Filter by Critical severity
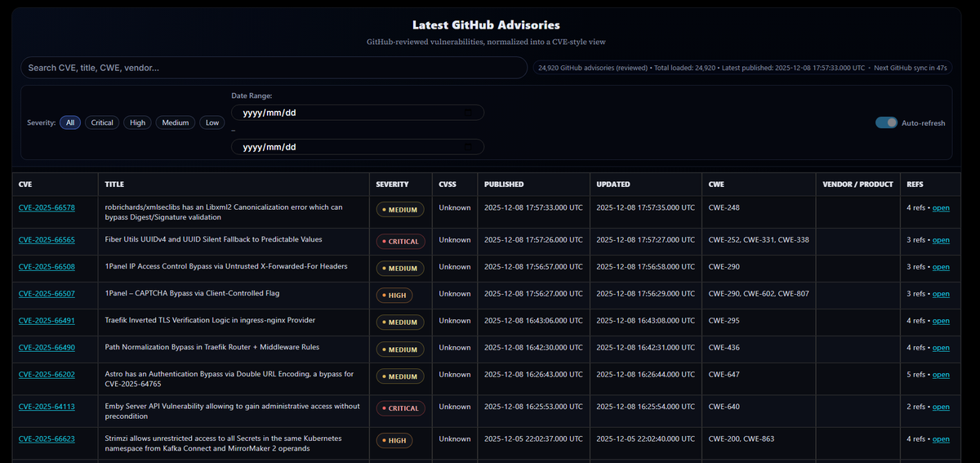Viewport: 980px width, 463px height. [x=102, y=122]
